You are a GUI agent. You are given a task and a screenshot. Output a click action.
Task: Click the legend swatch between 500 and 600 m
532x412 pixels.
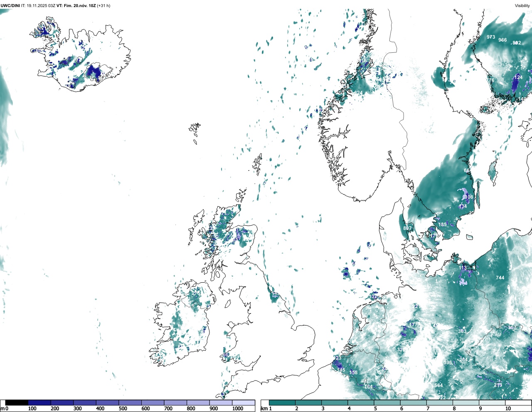(130, 402)
